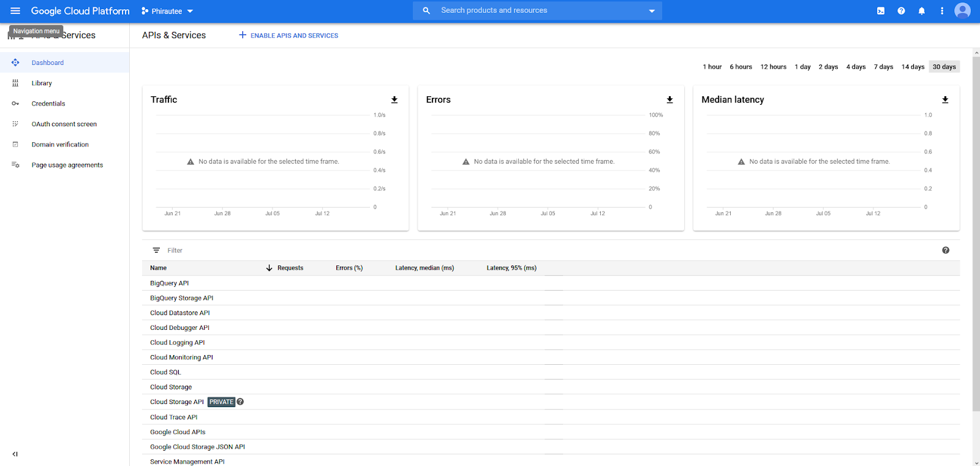Click the page vertical scrollbar
Screen dimensions: 980x466
tap(976, 233)
